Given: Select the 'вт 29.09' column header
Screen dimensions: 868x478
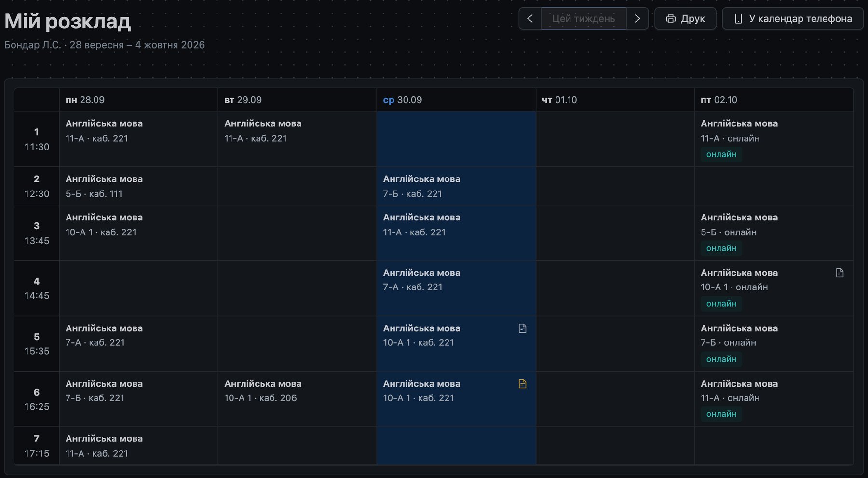Looking at the screenshot, I should 297,100.
